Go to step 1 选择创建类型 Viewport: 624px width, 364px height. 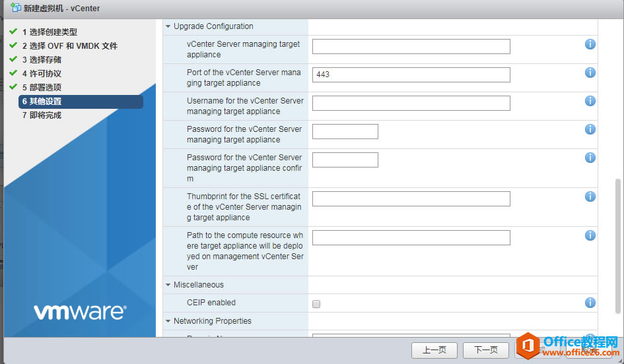click(x=50, y=32)
